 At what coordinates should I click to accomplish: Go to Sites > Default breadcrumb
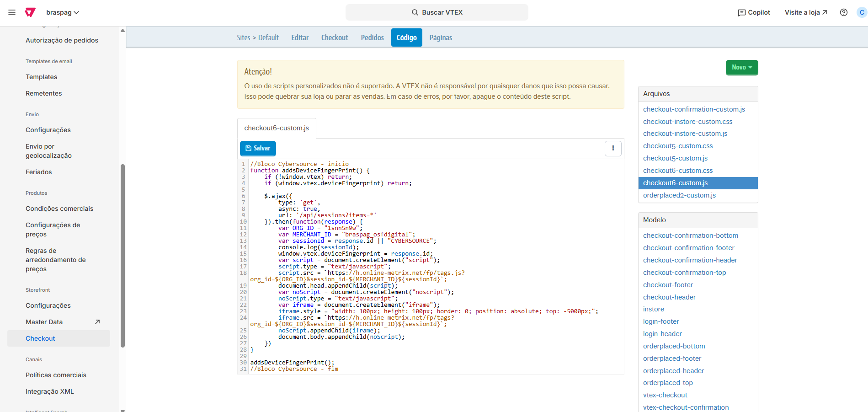point(258,37)
